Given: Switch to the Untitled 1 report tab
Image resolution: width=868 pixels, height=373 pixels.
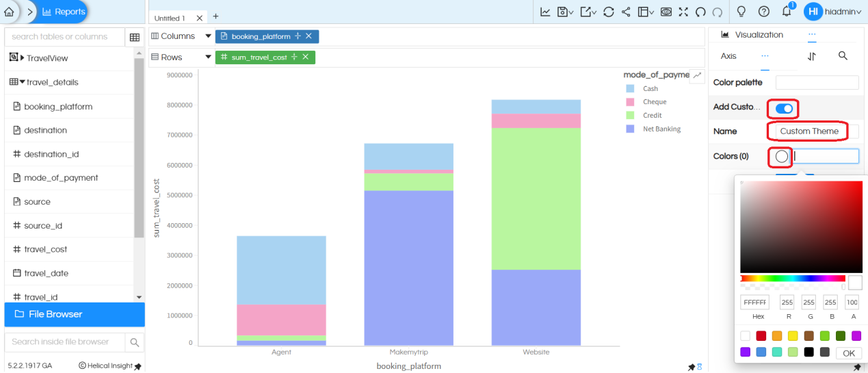Looking at the screenshot, I should click(170, 18).
